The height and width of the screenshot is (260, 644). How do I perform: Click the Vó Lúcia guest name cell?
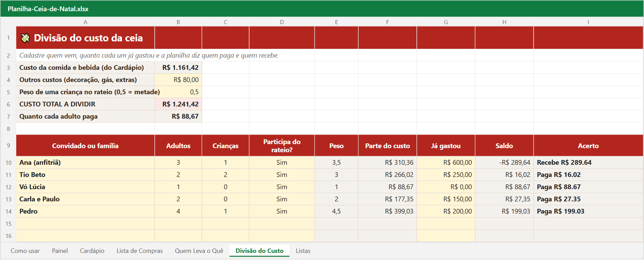coord(85,187)
